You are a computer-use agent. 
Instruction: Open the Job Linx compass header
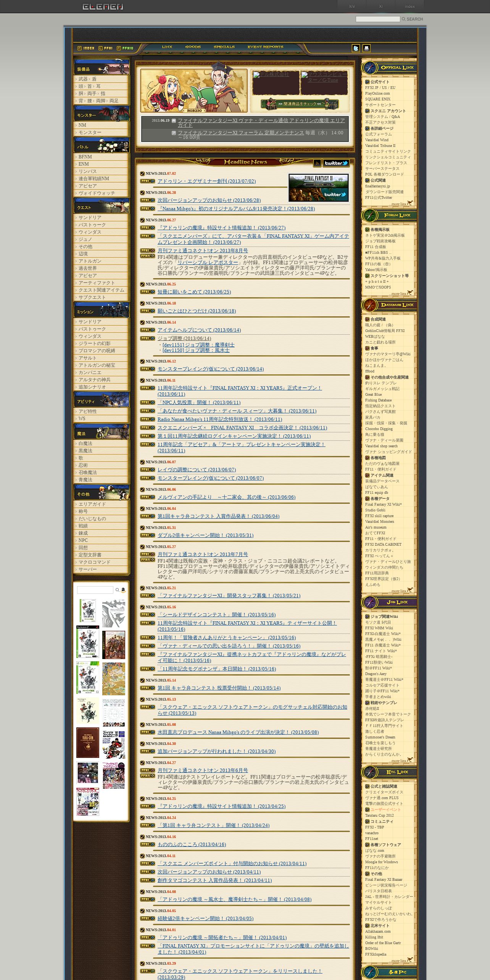click(389, 602)
